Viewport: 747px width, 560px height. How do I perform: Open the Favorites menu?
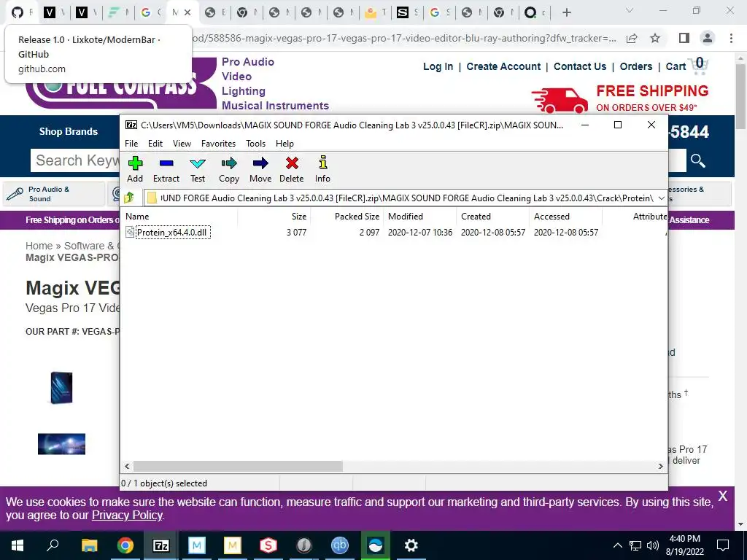pyautogui.click(x=218, y=144)
